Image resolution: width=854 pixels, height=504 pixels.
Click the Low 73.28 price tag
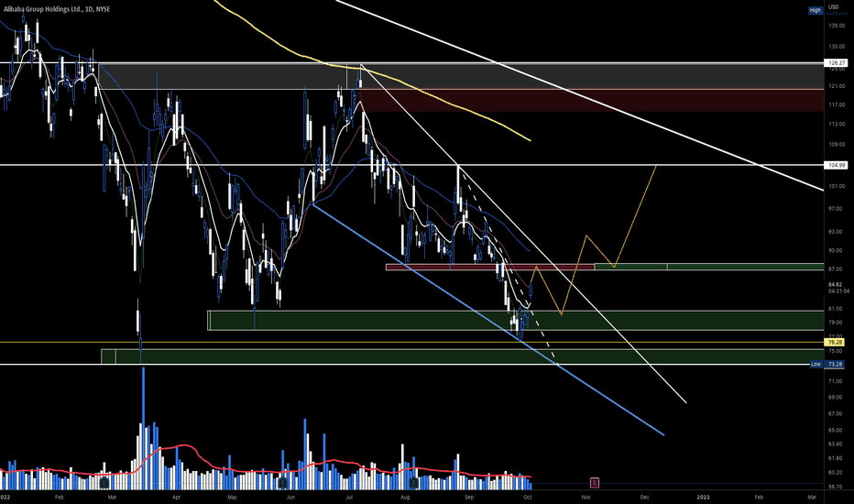click(827, 364)
